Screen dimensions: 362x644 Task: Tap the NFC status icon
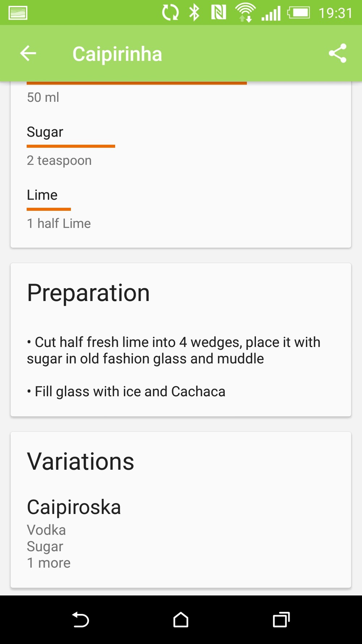(x=218, y=13)
